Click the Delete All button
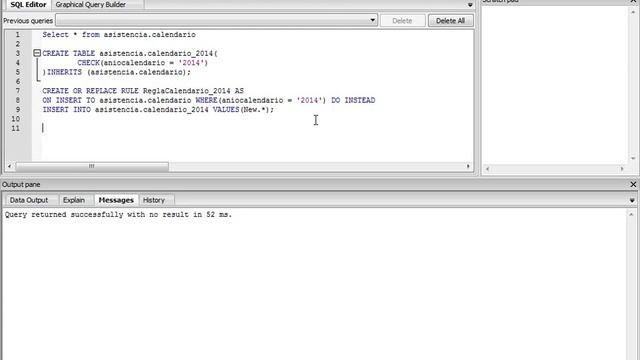640x360 pixels. click(450, 20)
